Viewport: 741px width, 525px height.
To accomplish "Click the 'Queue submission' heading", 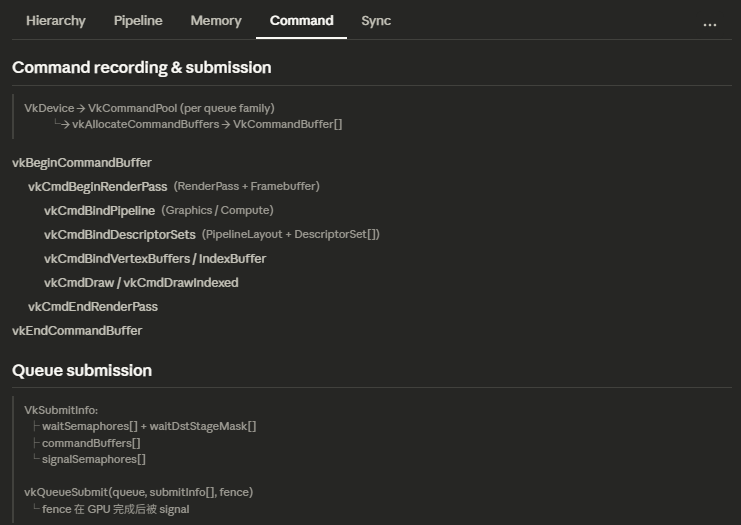I will coord(82,371).
